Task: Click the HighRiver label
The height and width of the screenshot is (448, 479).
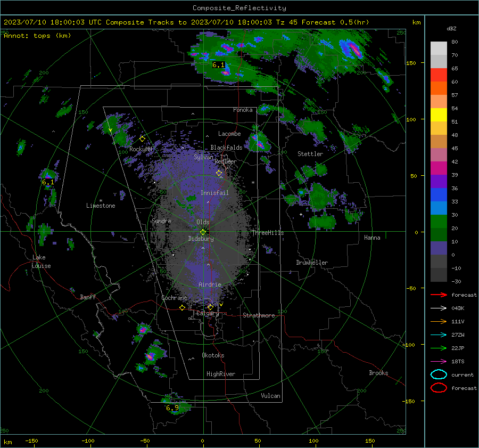Action: click(x=221, y=374)
